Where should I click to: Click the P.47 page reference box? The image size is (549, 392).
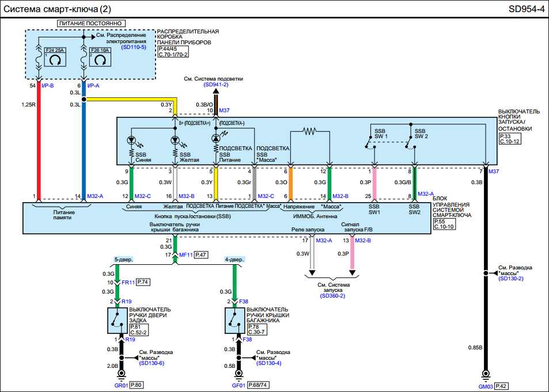pos(201,254)
